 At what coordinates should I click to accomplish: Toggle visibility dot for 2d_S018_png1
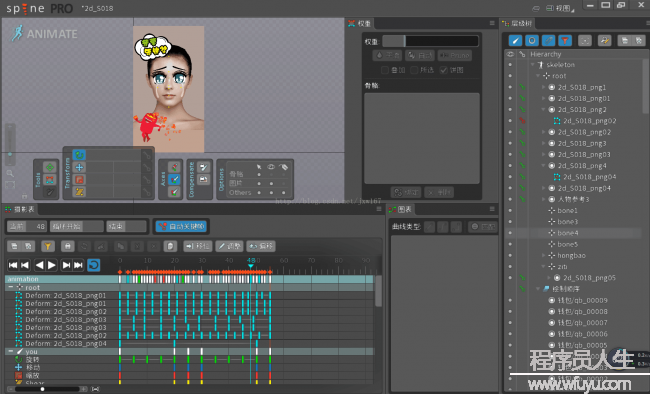pos(510,87)
